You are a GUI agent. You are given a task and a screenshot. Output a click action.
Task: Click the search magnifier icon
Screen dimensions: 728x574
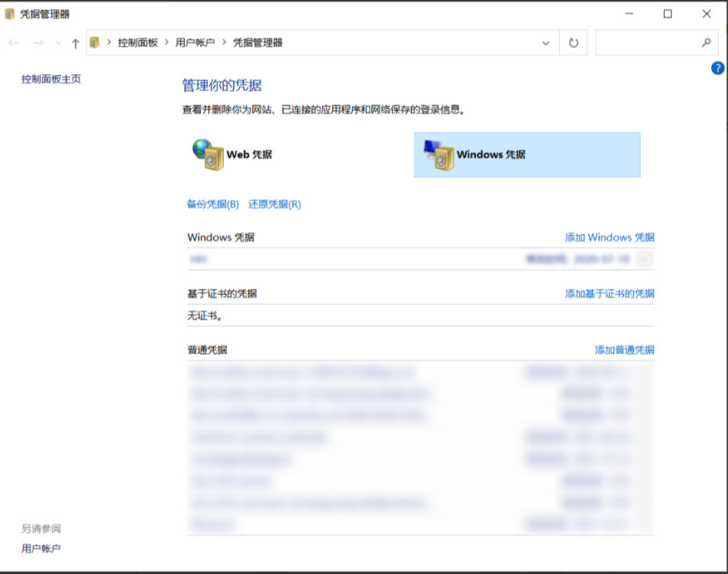click(706, 43)
